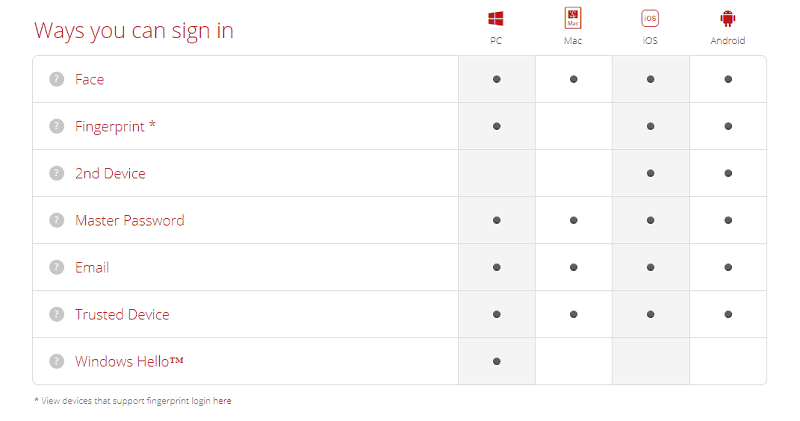800x421 pixels.
Task: Follow the 'here' fingerprint devices link
Action: pyautogui.click(x=222, y=401)
